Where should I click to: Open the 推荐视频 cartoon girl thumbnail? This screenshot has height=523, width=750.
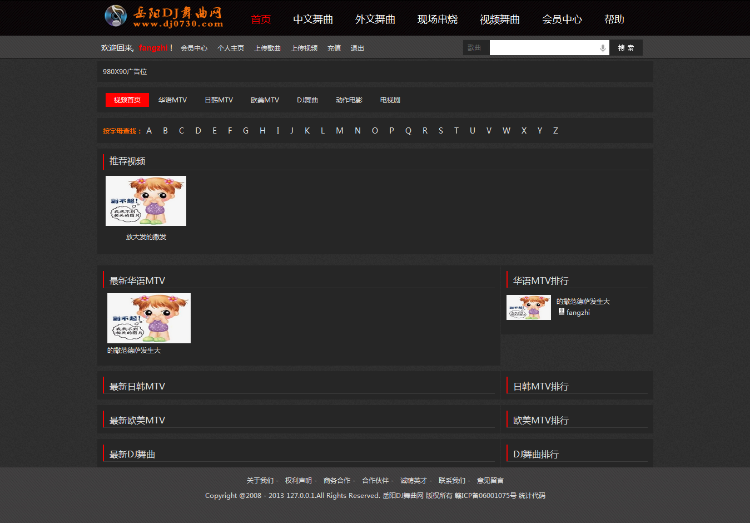[146, 201]
